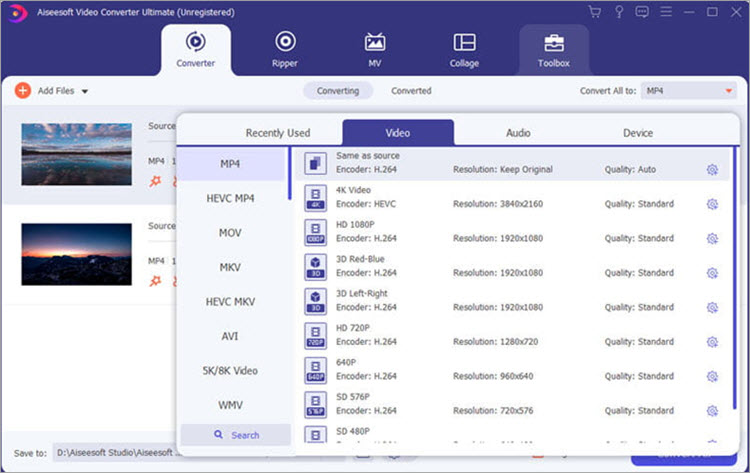Select the HD 720P preset icon
The image size is (750, 473).
316,335
